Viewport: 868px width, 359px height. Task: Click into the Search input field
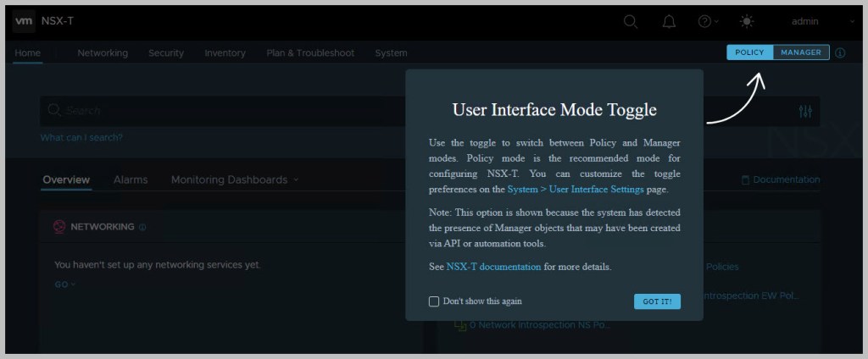pos(212,111)
